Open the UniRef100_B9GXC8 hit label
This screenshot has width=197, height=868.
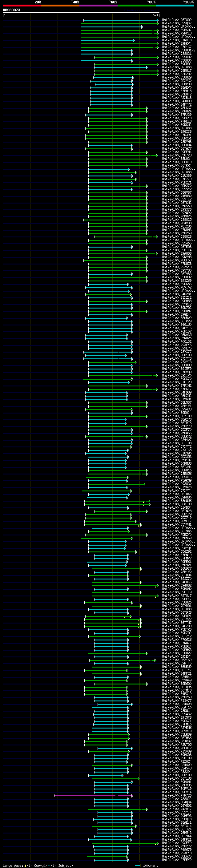coord(177,132)
